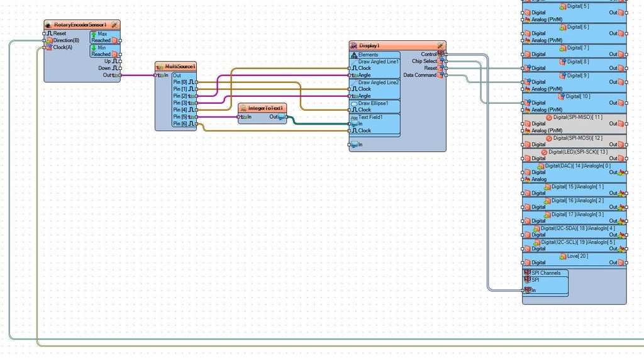Click the Max Reached green arrow icon
644x358 pixels.
click(x=94, y=34)
